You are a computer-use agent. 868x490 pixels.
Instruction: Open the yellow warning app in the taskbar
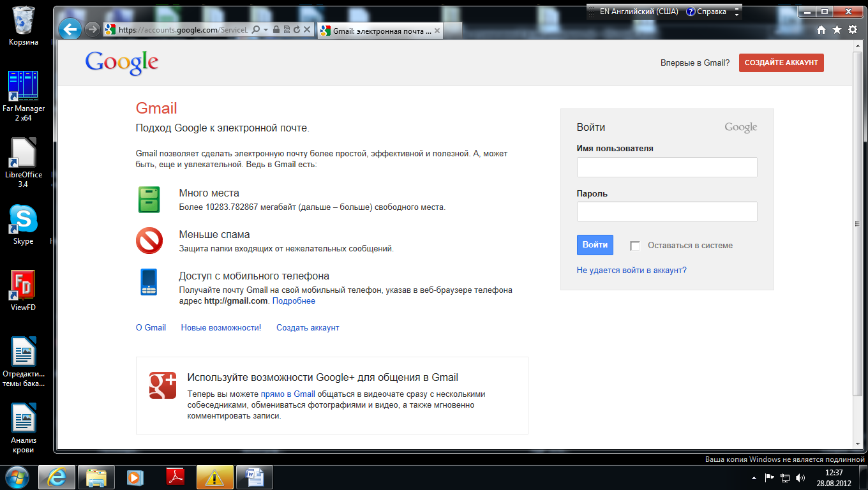click(215, 477)
